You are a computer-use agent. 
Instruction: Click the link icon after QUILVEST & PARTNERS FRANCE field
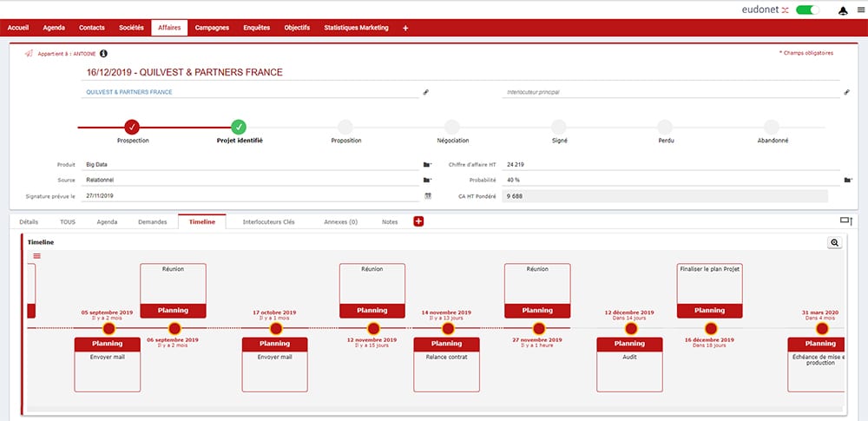(x=425, y=92)
